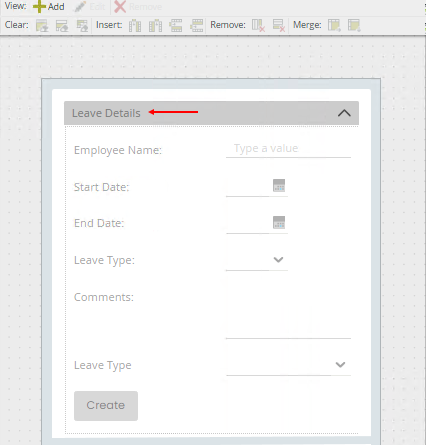This screenshot has width=426, height=445.
Task: Click the Merge Cell Right icon
Action: 334,25
